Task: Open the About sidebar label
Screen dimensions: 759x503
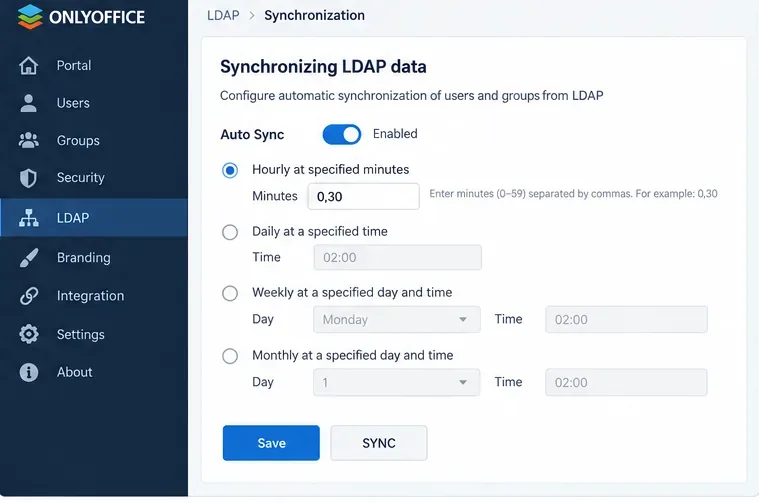Action: 74,372
